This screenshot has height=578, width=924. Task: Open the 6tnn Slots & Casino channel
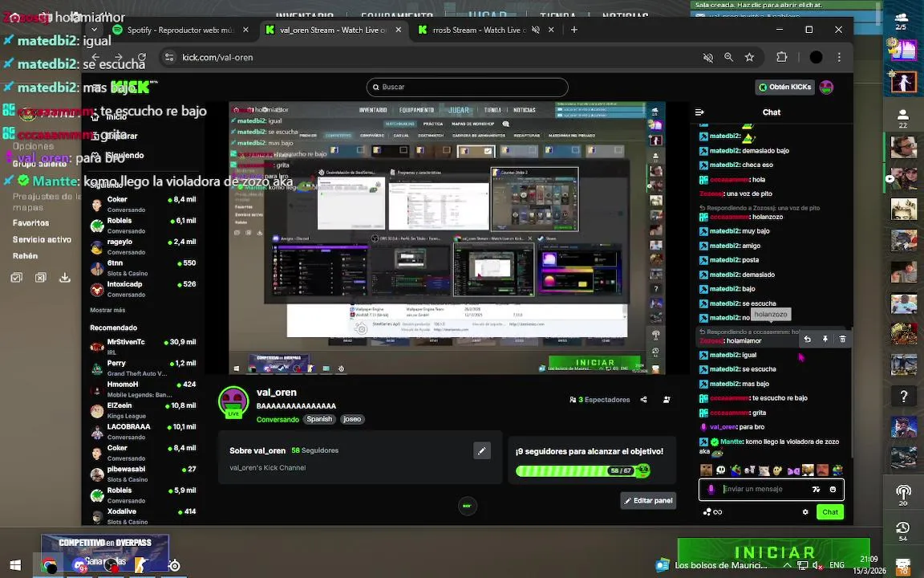click(144, 268)
